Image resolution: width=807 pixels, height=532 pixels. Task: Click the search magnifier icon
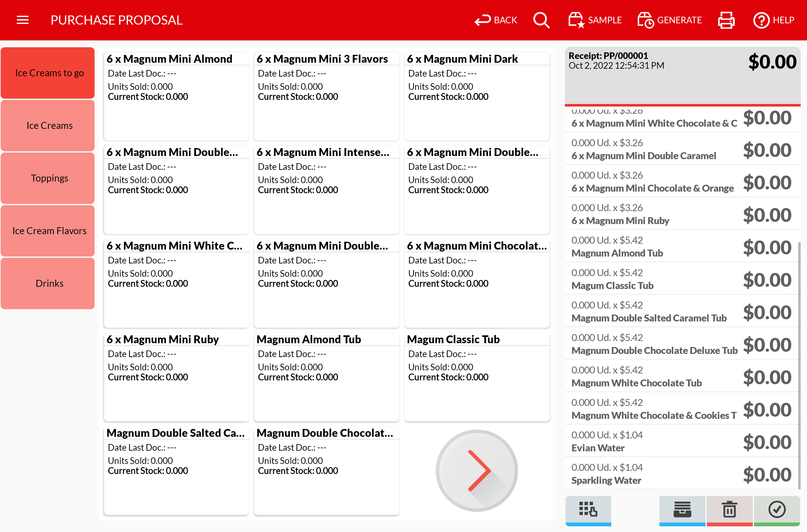(x=541, y=20)
